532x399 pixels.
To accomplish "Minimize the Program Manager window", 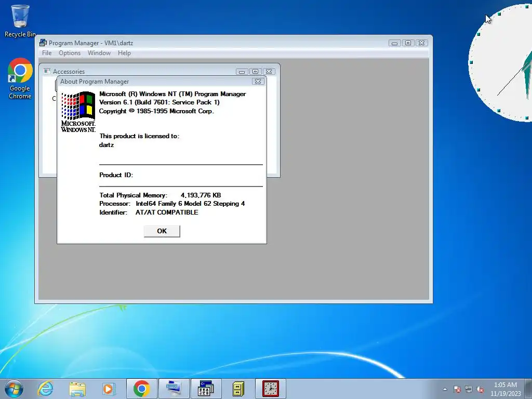I will pos(395,43).
